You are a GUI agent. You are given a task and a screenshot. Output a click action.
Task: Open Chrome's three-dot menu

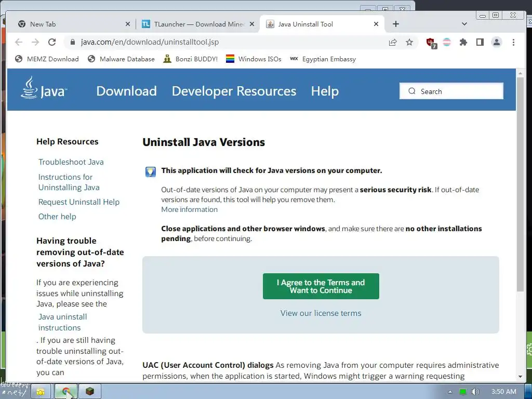coord(513,42)
